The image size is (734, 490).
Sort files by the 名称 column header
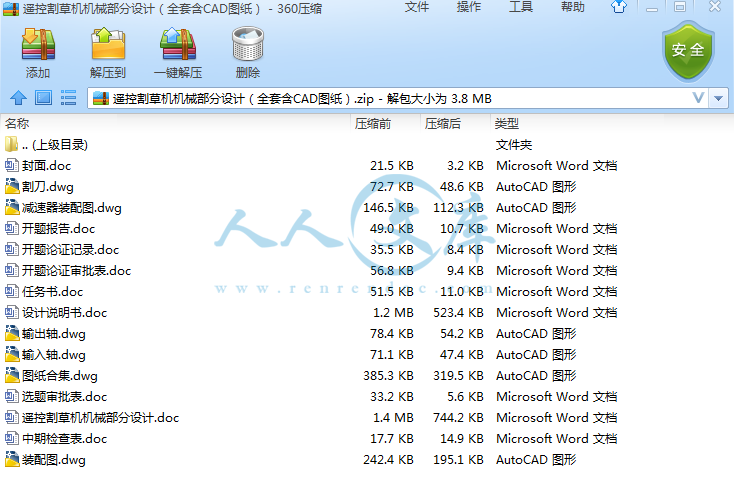tap(17, 124)
